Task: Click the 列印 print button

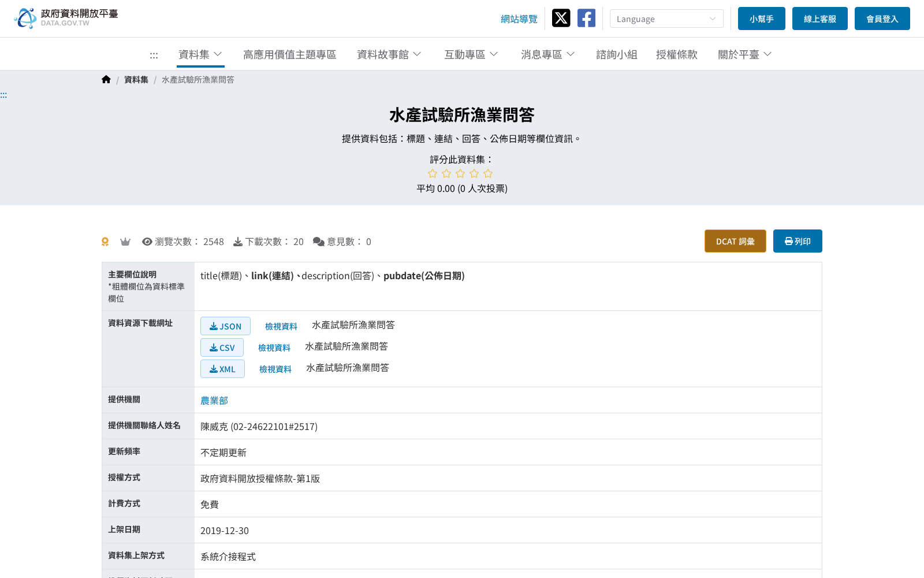Action: point(798,241)
